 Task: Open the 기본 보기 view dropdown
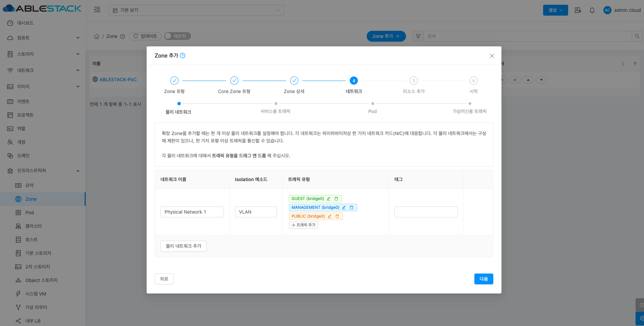tap(196, 10)
